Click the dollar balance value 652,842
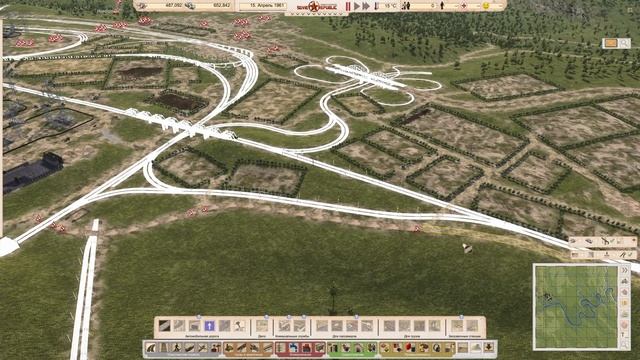 coord(222,6)
